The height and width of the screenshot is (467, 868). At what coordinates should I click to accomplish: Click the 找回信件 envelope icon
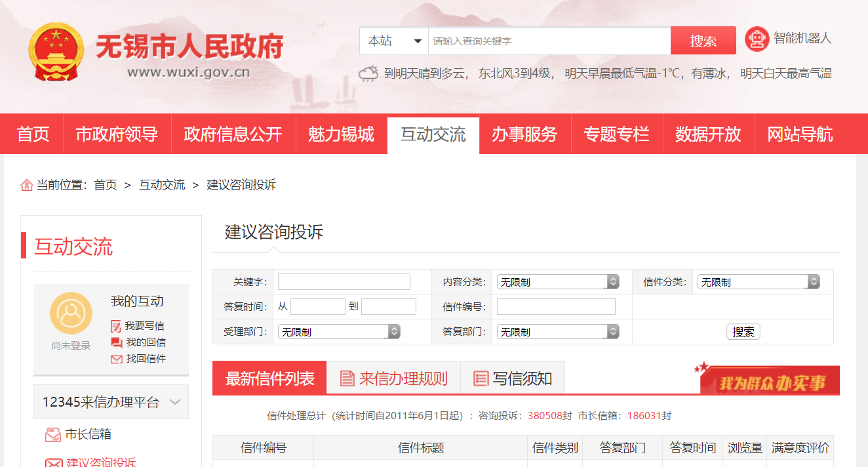tap(116, 359)
